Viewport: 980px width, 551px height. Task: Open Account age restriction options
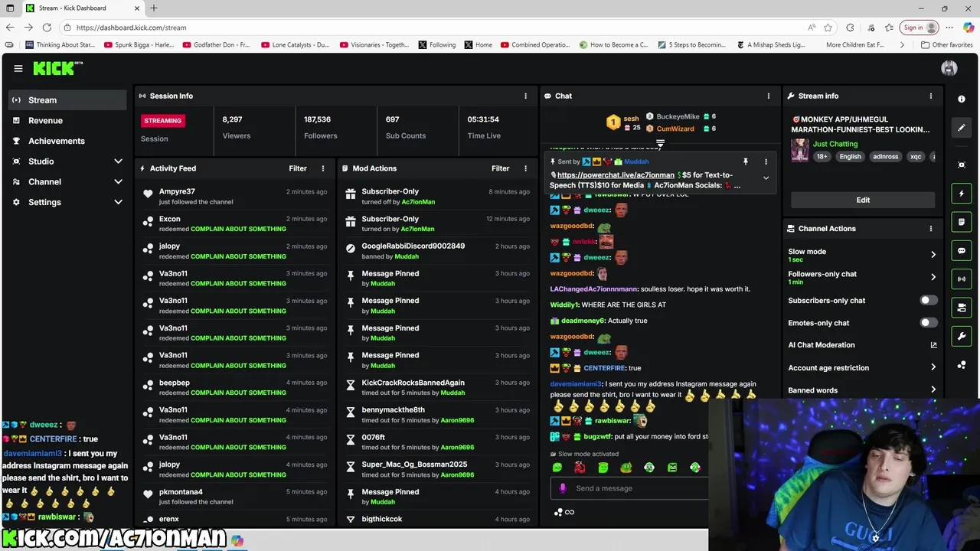(x=863, y=368)
